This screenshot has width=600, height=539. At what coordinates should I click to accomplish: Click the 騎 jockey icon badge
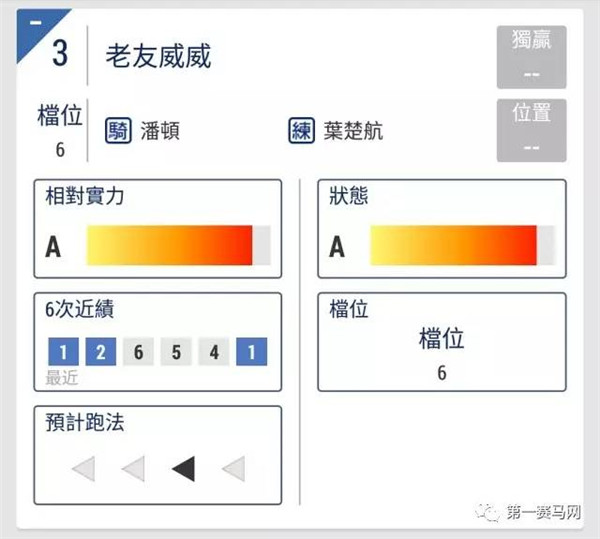tap(118, 131)
